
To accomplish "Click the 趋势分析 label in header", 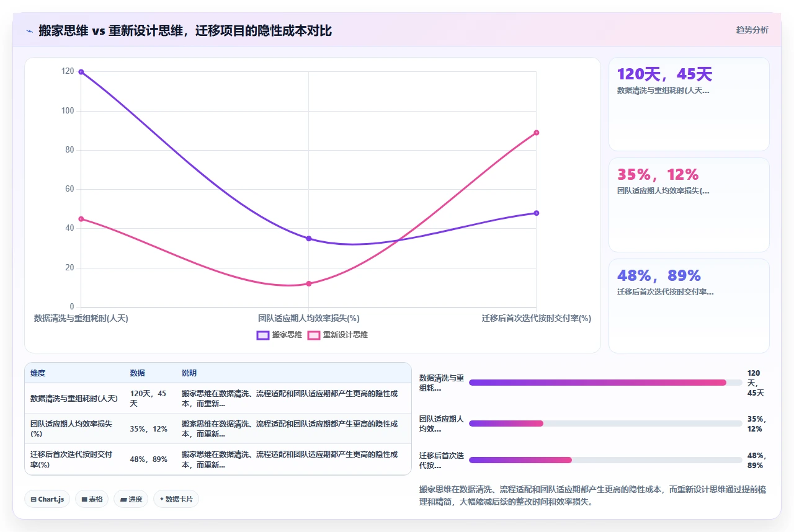I will [752, 30].
